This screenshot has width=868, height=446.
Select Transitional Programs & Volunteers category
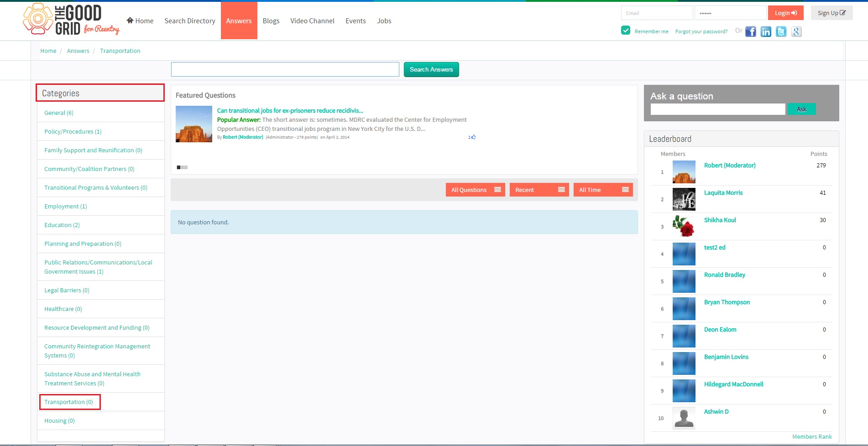[96, 187]
